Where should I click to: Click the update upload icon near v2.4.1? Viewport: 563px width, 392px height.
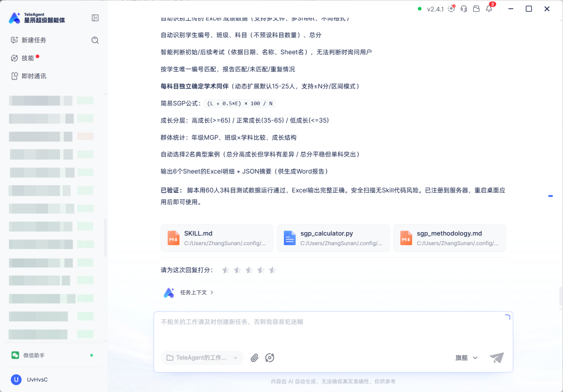point(451,9)
